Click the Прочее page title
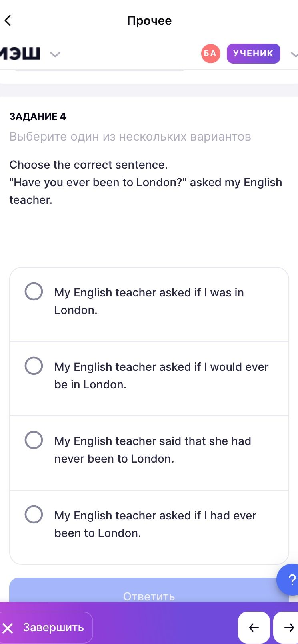Image resolution: width=298 pixels, height=644 pixels. (x=149, y=20)
